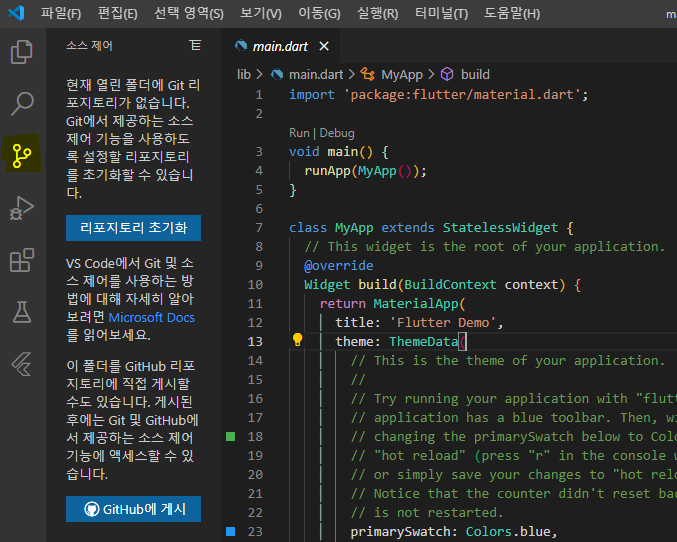Image resolution: width=677 pixels, height=542 pixels.
Task: Click BuildContext in the build signature
Action: (x=450, y=285)
